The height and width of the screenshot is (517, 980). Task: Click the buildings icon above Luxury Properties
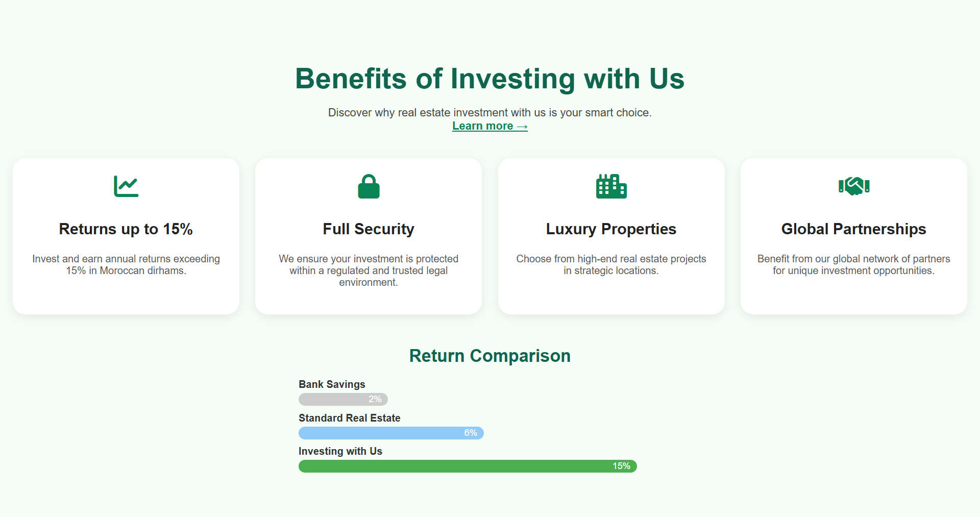tap(611, 186)
